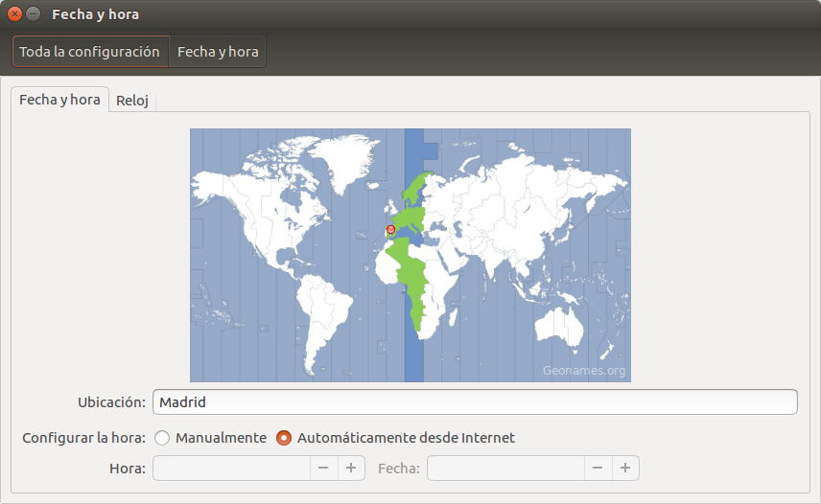Select the Fecha y hora tab
Viewport: 821px width, 504px height.
coord(59,100)
